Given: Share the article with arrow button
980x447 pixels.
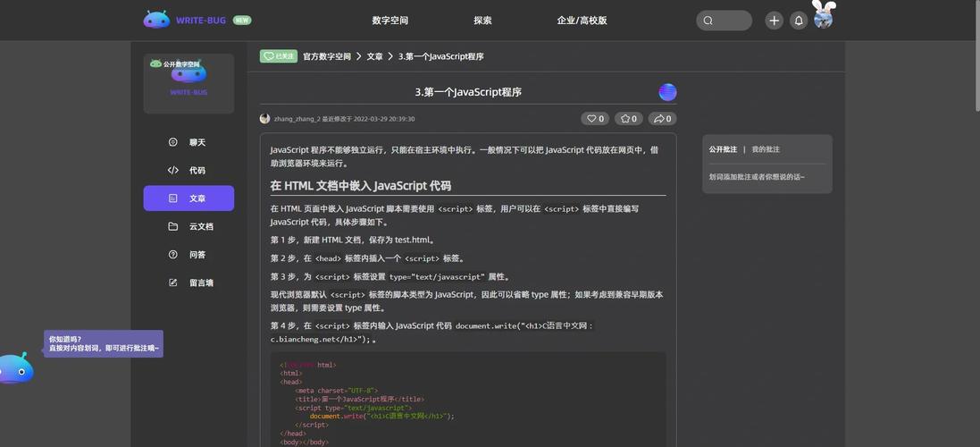Looking at the screenshot, I should [x=662, y=119].
